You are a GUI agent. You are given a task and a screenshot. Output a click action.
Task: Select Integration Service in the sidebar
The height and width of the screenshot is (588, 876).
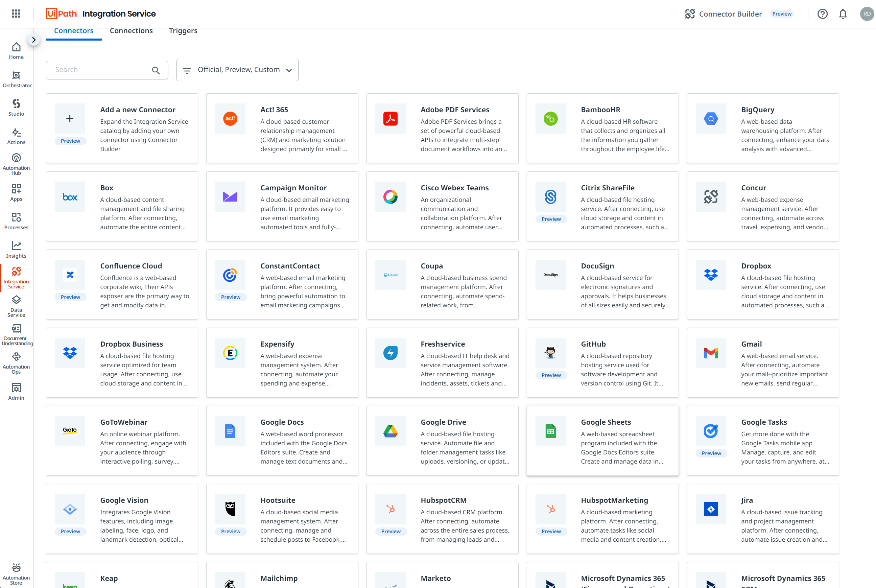[x=16, y=278]
